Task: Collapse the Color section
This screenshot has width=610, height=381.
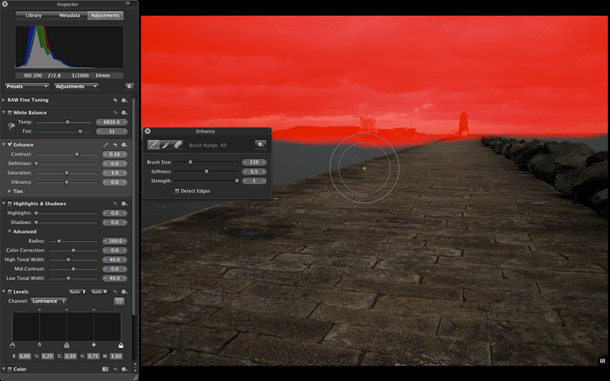Action: coord(4,369)
